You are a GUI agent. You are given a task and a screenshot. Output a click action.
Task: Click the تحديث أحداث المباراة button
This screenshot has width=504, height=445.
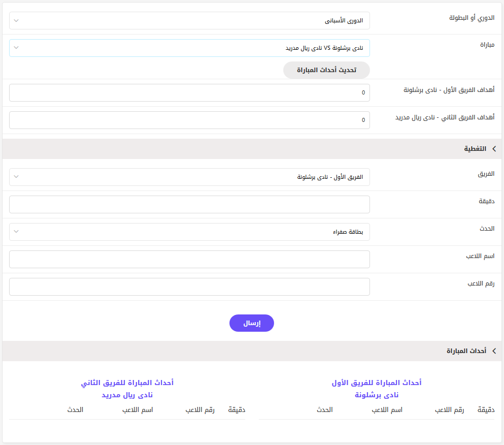tap(326, 70)
